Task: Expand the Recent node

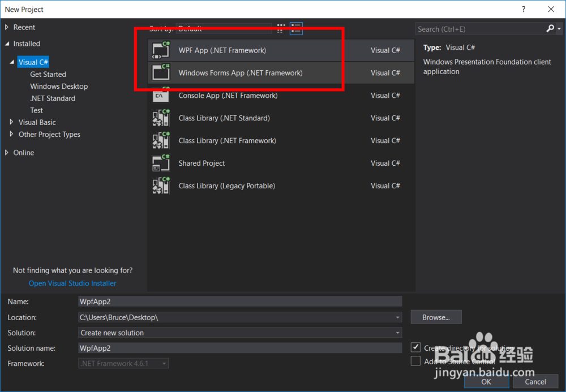Action: point(6,27)
